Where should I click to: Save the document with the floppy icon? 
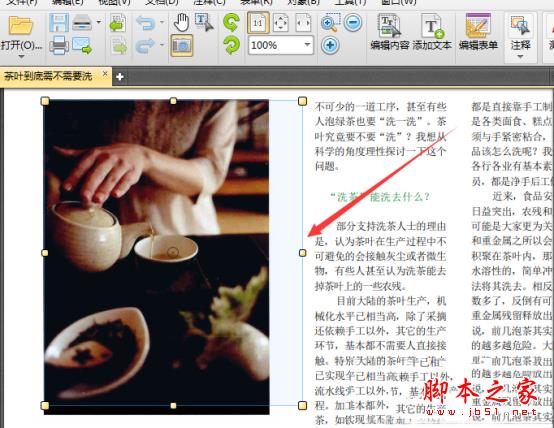59,23
